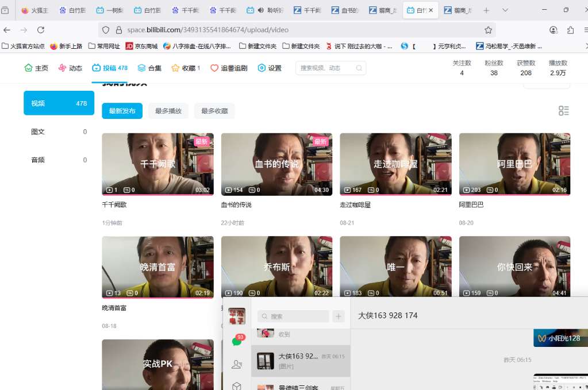Go to 主页 home tab

click(x=36, y=68)
